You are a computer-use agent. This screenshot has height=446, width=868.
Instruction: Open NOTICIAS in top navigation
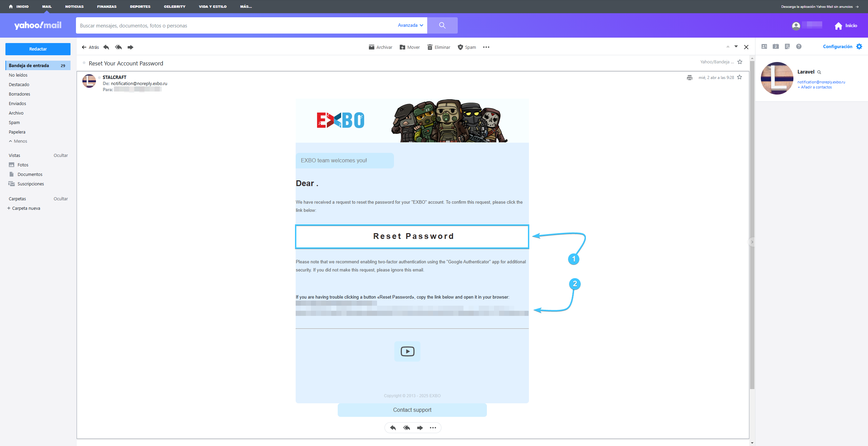(74, 6)
